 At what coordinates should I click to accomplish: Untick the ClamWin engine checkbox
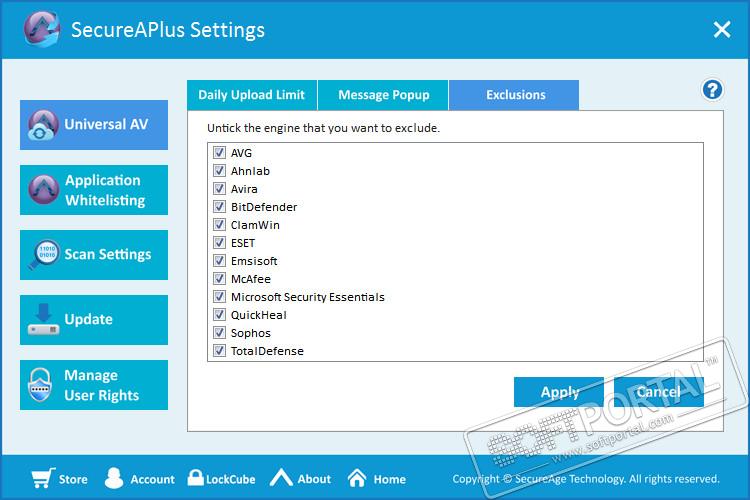coord(219,224)
